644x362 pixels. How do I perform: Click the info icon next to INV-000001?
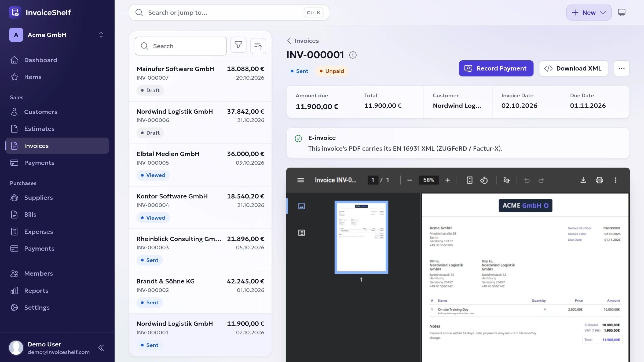tap(353, 55)
